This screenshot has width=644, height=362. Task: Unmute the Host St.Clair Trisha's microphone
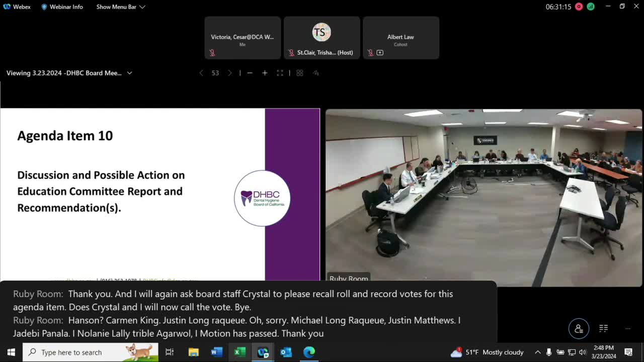click(x=291, y=52)
